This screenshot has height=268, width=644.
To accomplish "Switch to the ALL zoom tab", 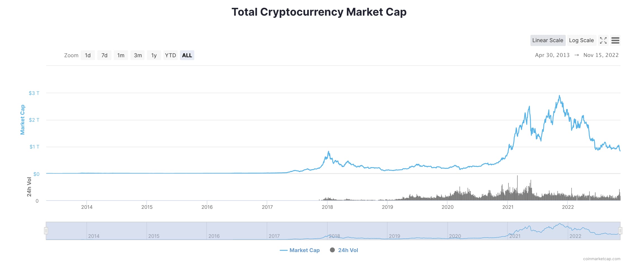I will 187,55.
